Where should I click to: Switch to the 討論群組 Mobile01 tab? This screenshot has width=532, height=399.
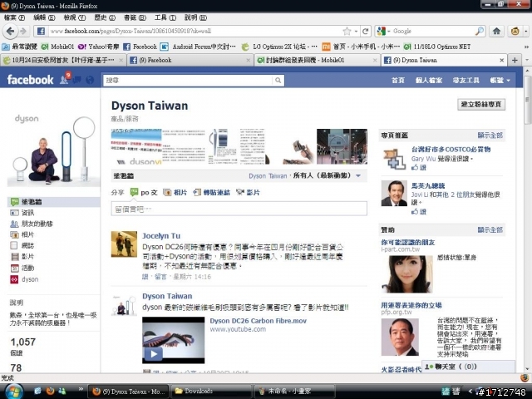click(318, 61)
